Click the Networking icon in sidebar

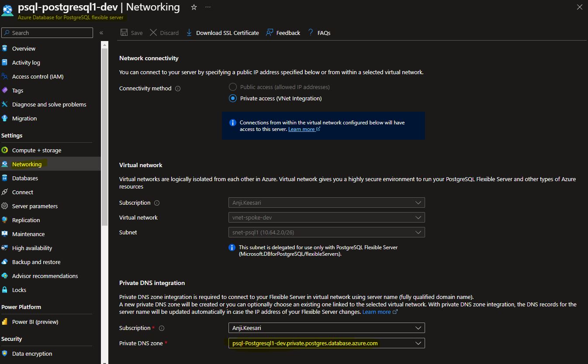[5, 164]
